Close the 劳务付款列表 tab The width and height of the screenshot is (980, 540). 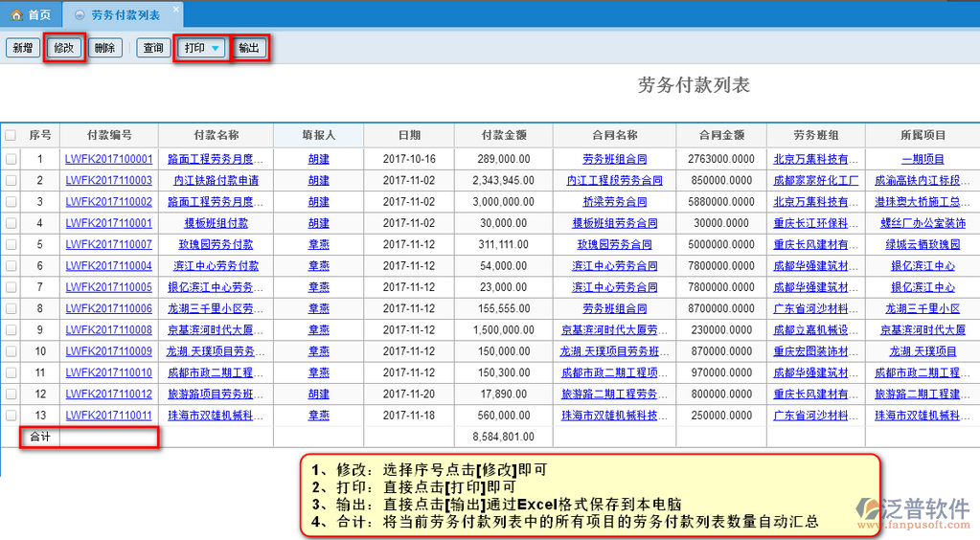pyautogui.click(x=174, y=11)
